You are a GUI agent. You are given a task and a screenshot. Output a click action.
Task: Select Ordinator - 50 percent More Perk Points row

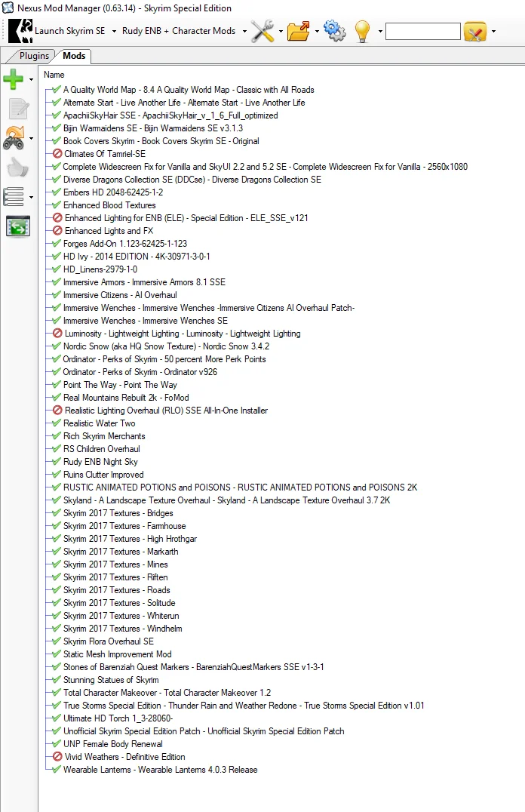pyautogui.click(x=164, y=359)
